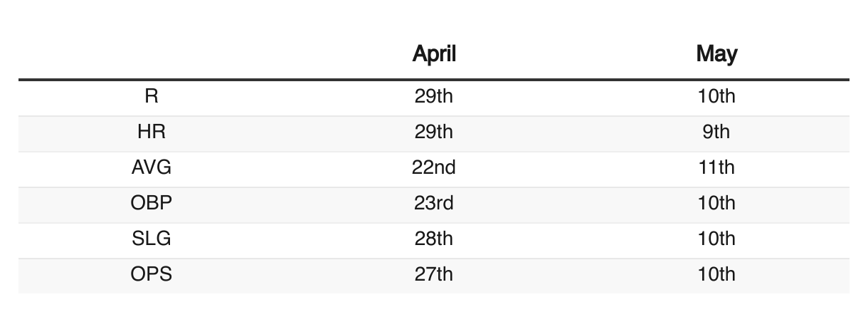The height and width of the screenshot is (312, 868).
Task: Click April 29th value in R row
Action: tap(434, 97)
